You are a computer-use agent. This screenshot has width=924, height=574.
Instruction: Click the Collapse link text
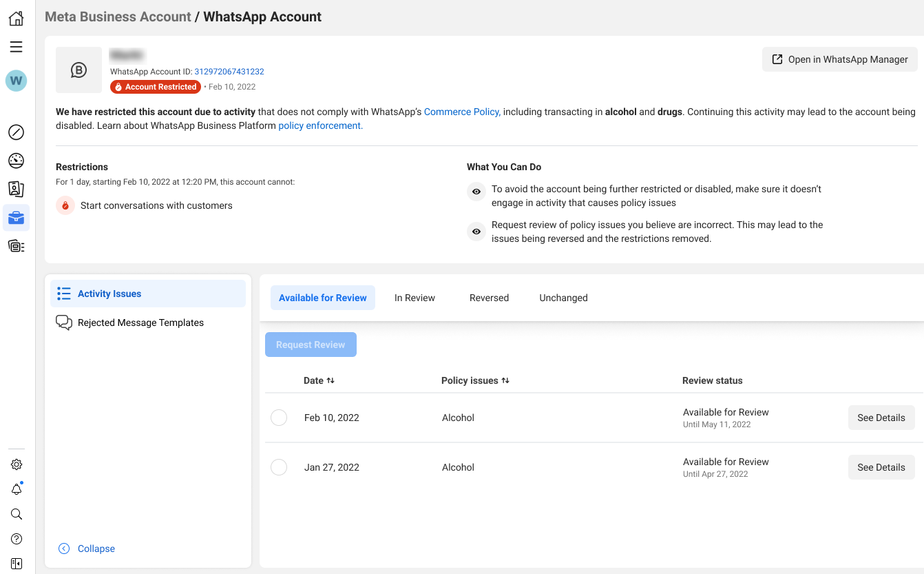pos(96,549)
